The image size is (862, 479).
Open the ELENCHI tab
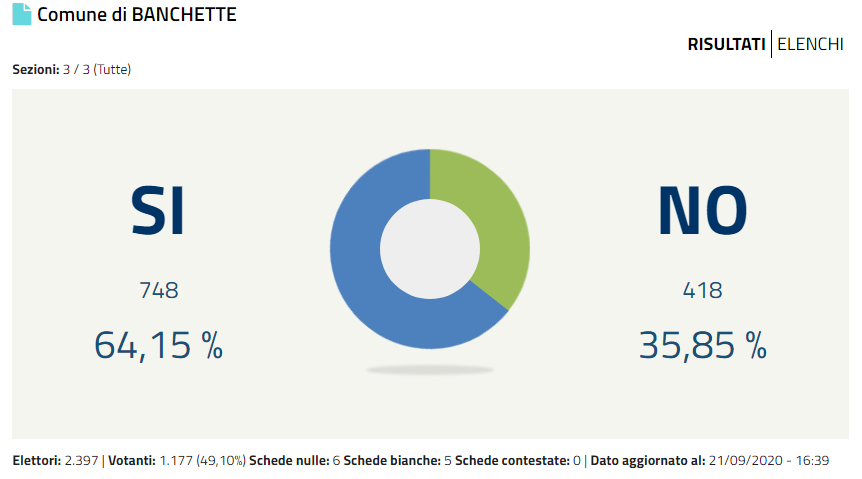tap(810, 45)
